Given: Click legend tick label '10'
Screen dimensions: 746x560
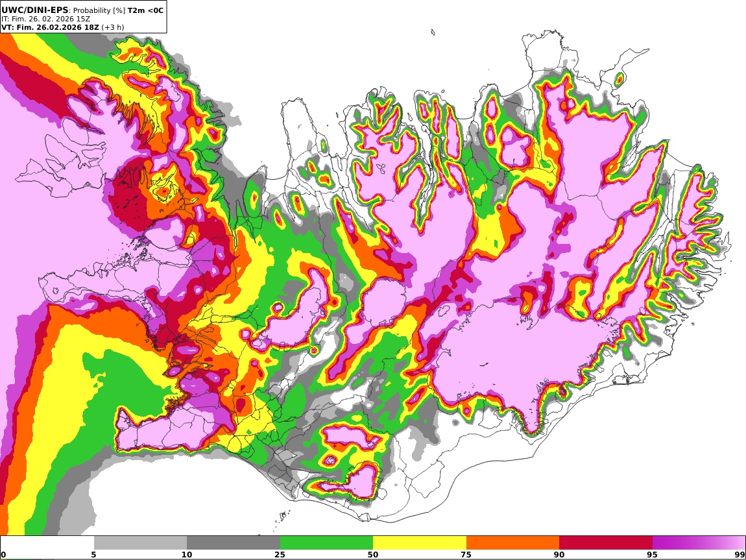Looking at the screenshot, I should (187, 554).
